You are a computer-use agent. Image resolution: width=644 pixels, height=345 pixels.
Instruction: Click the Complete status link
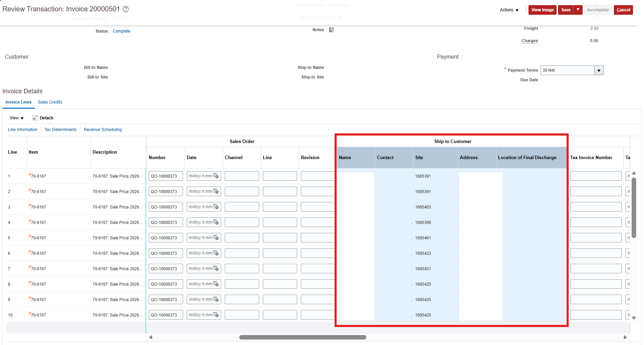pyautogui.click(x=121, y=31)
